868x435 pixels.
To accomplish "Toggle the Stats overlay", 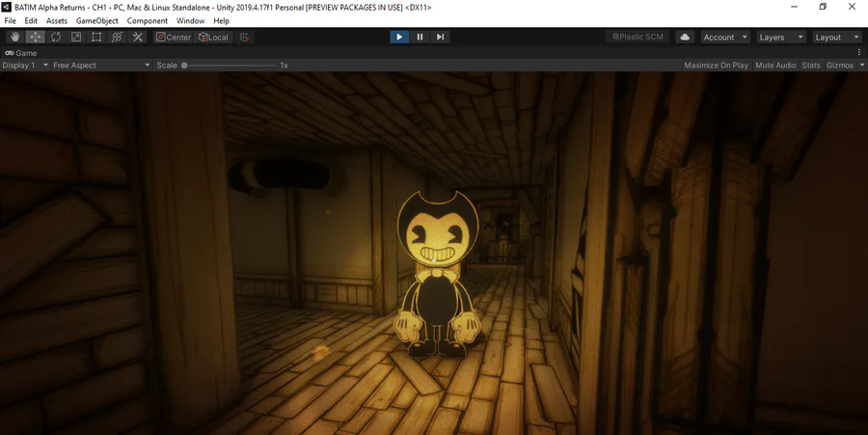I will coord(811,66).
